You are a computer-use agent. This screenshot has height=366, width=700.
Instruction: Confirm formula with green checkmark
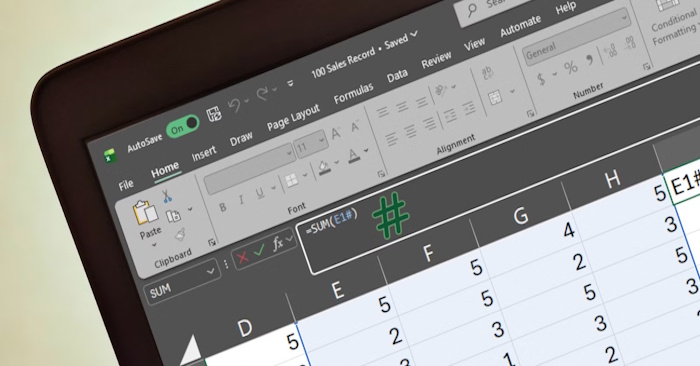pyautogui.click(x=259, y=251)
